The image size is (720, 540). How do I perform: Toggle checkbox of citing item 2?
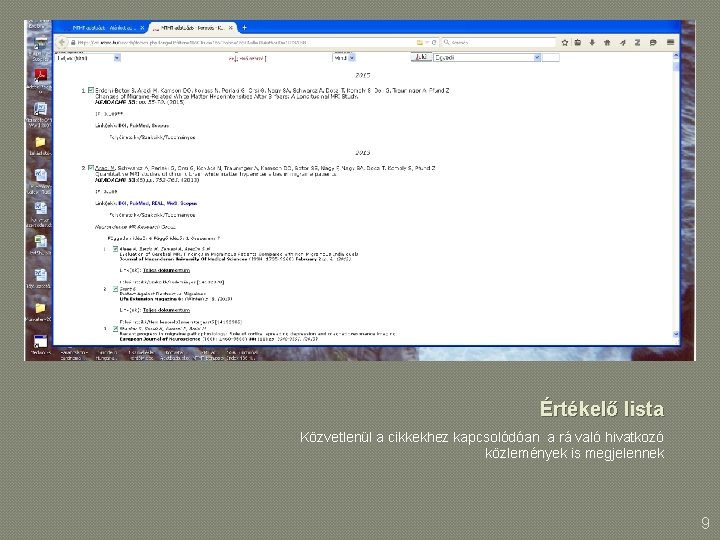(116, 289)
